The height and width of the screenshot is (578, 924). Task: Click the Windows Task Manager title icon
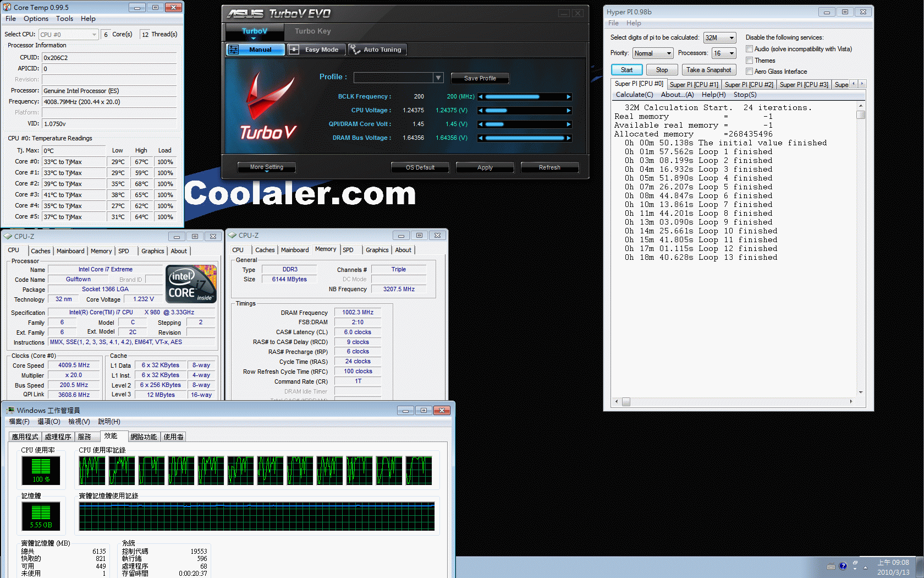click(x=10, y=410)
